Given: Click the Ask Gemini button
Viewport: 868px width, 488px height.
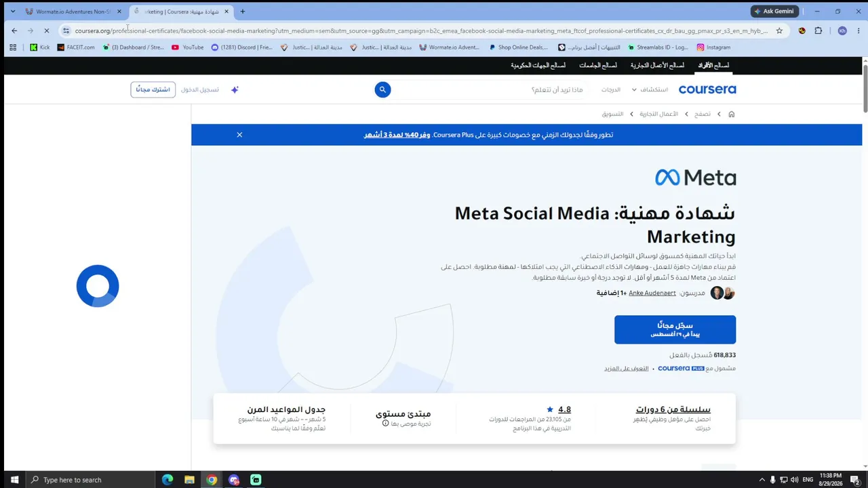Looking at the screenshot, I should tap(774, 12).
